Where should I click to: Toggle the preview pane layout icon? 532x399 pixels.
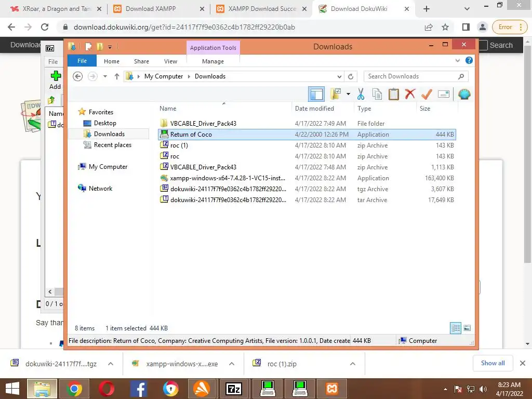[316, 94]
